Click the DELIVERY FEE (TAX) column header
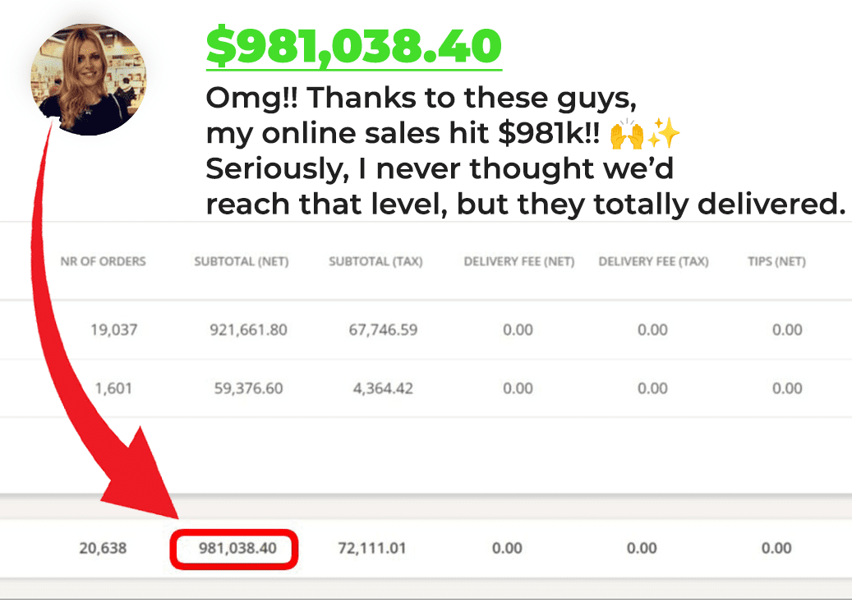Image resolution: width=852 pixels, height=616 pixels. tap(654, 261)
